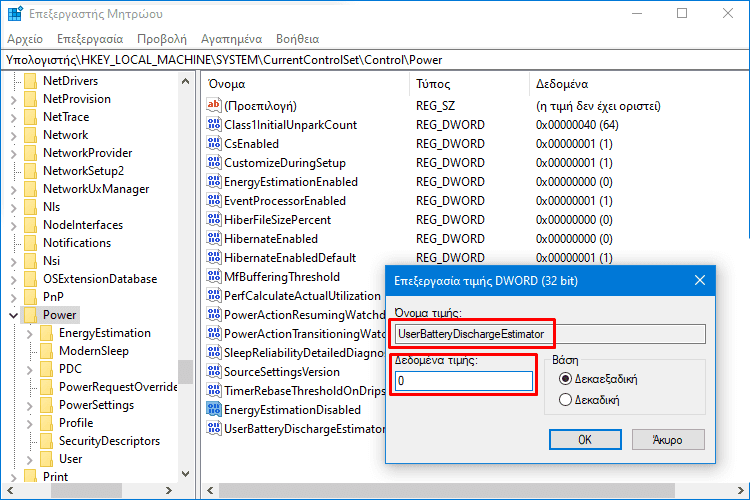This screenshot has width=750, height=500.
Task: Click values pane horizontal scroll left arrow
Action: pyautogui.click(x=210, y=490)
